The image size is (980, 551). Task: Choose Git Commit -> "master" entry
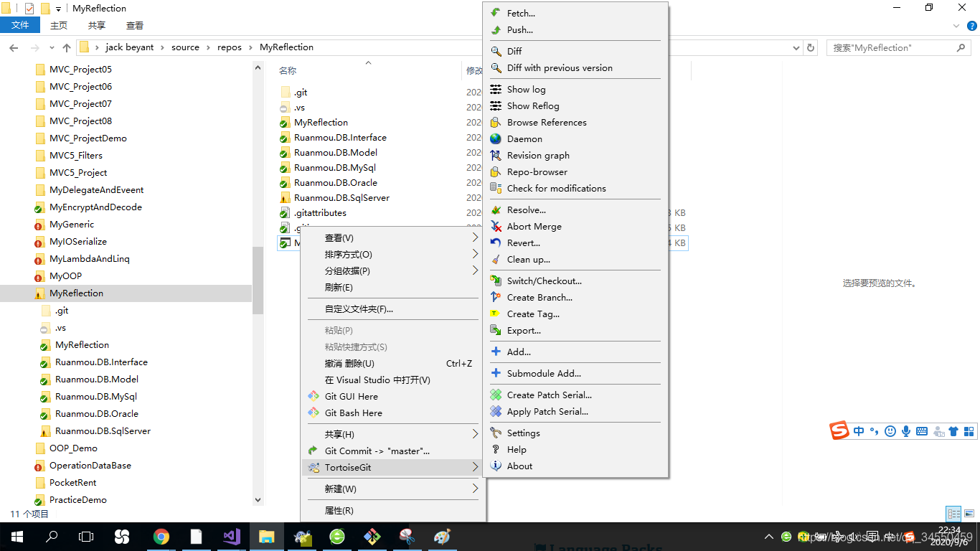pos(393,451)
